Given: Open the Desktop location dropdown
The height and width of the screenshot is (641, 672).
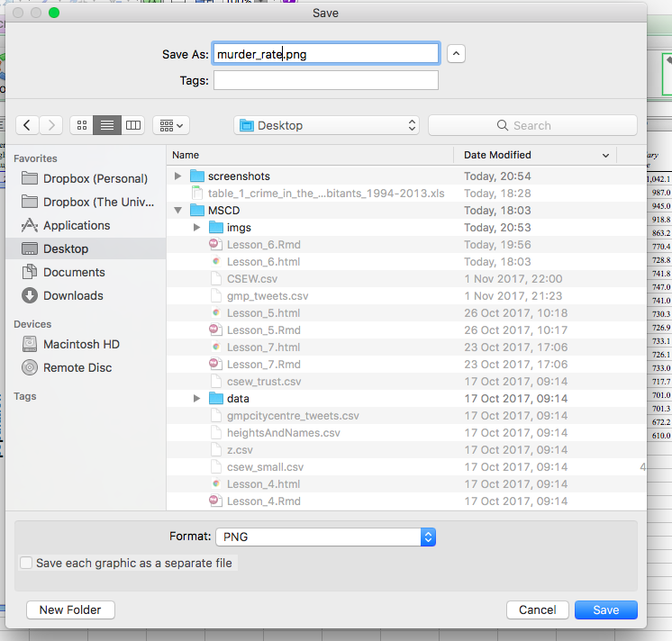Looking at the screenshot, I should pos(326,125).
